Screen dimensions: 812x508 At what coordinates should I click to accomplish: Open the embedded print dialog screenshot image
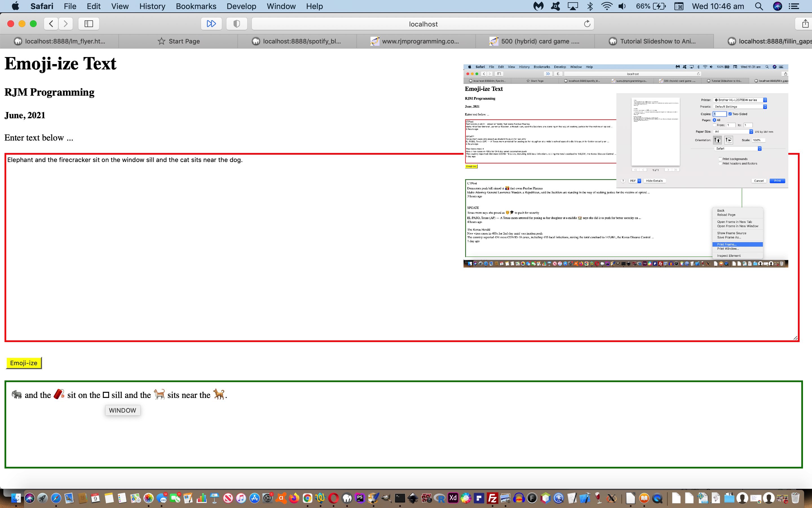(x=626, y=166)
